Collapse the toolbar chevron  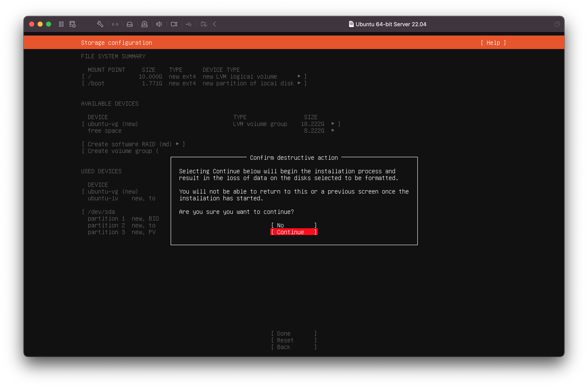click(215, 24)
